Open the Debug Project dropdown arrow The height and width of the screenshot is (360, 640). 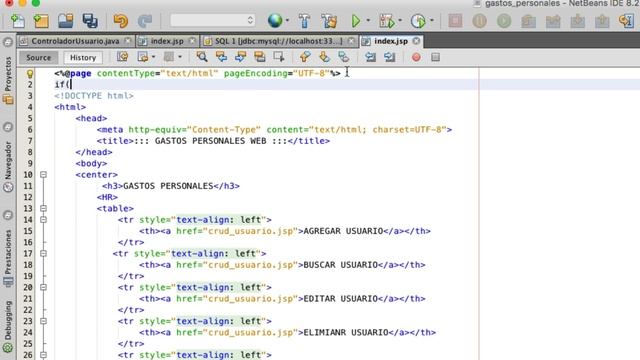pos(400,20)
